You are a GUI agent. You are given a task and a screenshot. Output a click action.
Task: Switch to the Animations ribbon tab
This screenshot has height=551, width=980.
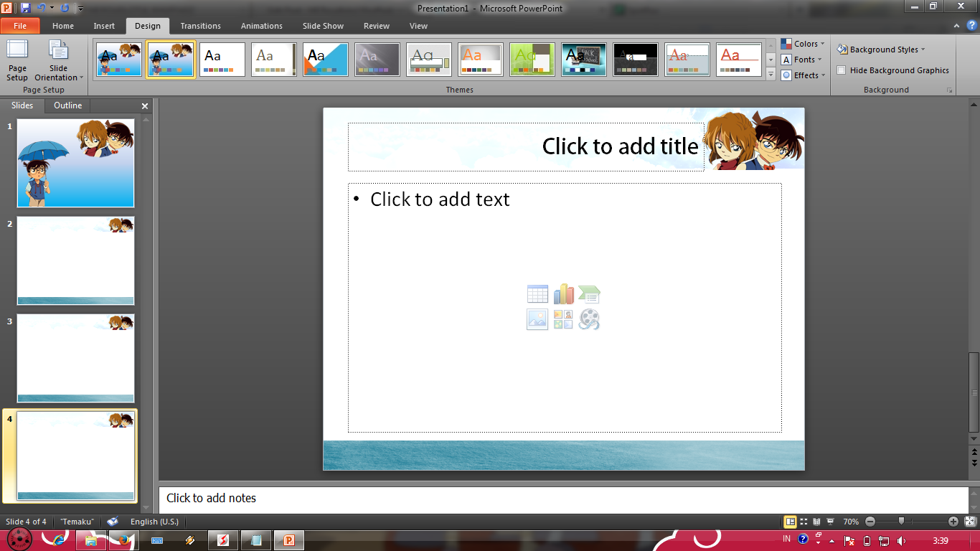(x=262, y=26)
